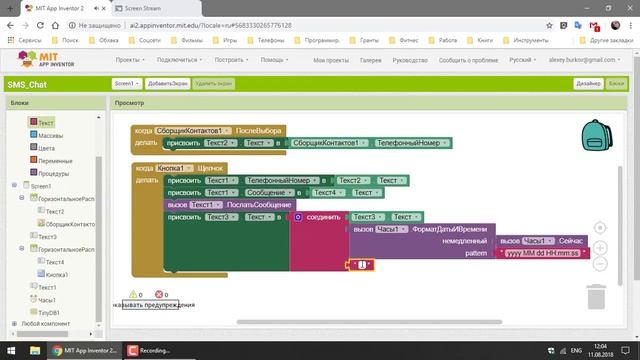The height and width of the screenshot is (360, 640).
Task: Click the workspace horizontal scrollbar
Action: point(369,322)
